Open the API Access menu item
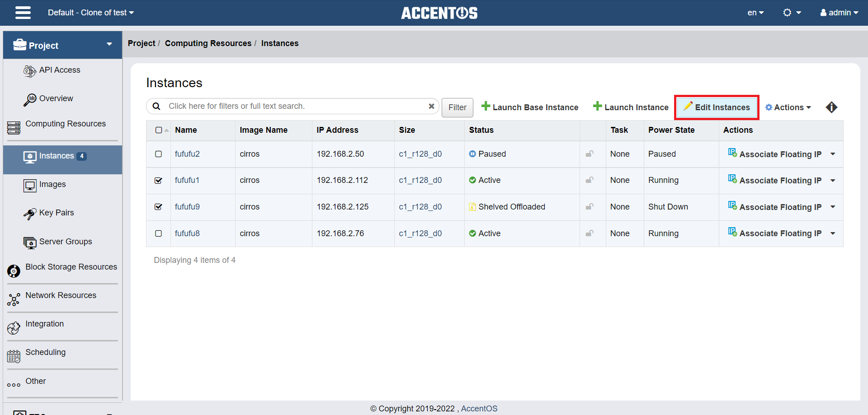Viewport: 868px width, 415px height. click(60, 70)
